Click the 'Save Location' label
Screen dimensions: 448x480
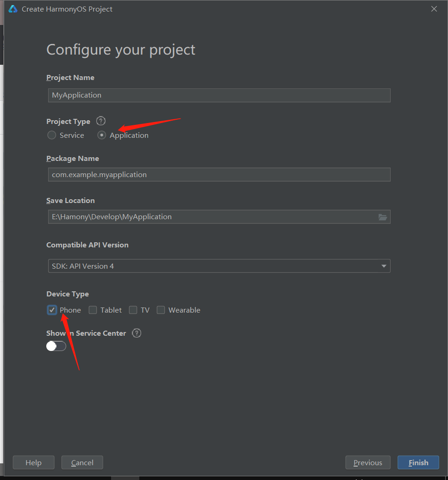(70, 201)
